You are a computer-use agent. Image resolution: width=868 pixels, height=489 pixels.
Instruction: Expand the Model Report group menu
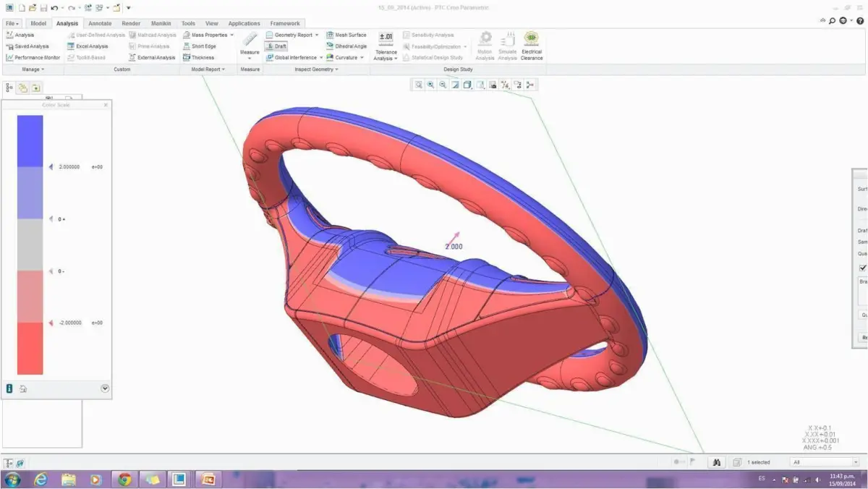pos(208,69)
